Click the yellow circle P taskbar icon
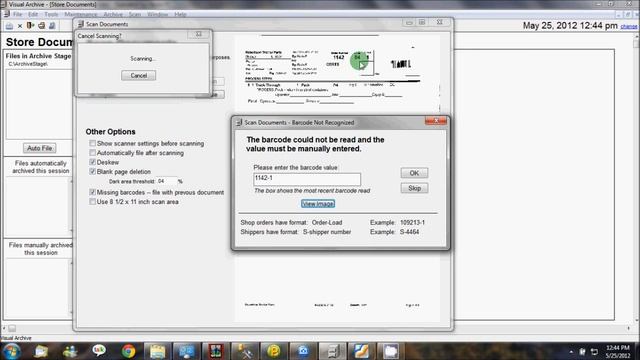This screenshot has height=360, width=640. point(274,351)
